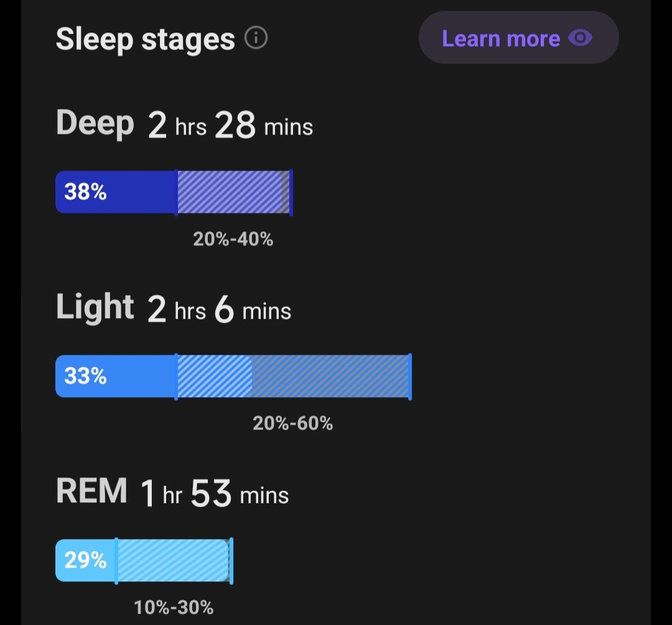This screenshot has width=672, height=625.
Task: Click the Deep sleep hatched typical range
Action: click(x=233, y=192)
